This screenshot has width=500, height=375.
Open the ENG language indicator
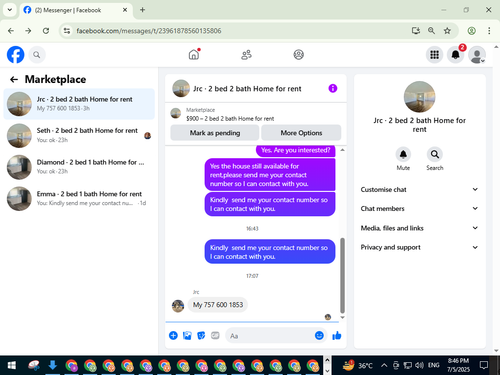coord(433,365)
